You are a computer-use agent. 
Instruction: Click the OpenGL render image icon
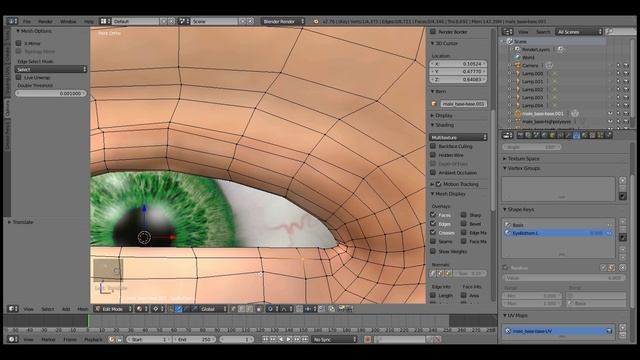coord(341,309)
